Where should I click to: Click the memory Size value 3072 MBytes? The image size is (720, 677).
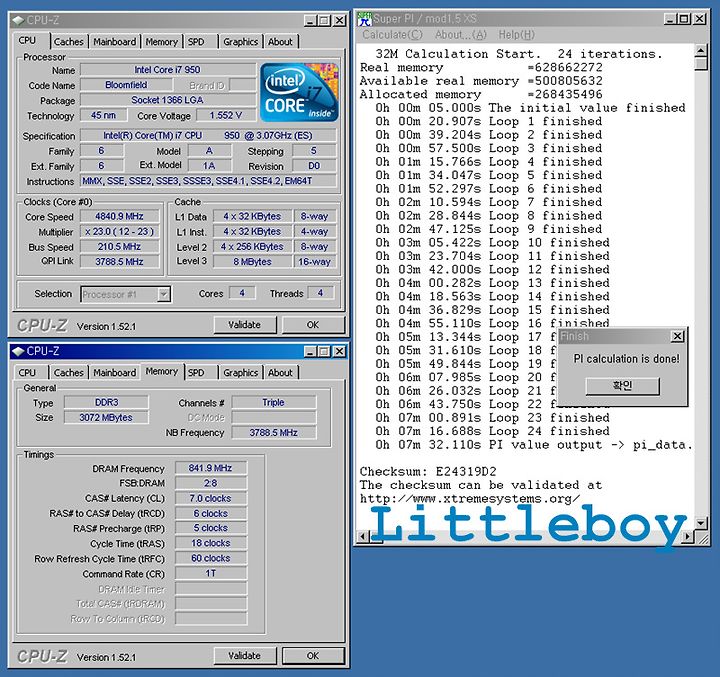coord(106,417)
